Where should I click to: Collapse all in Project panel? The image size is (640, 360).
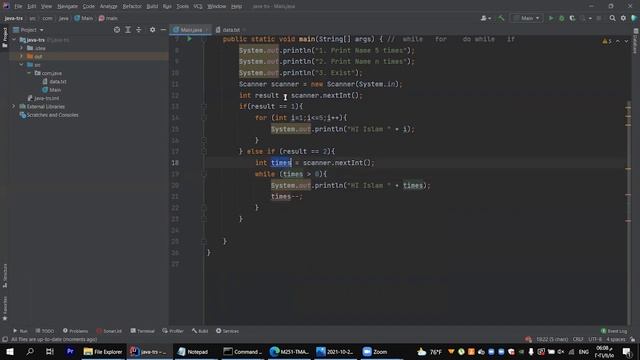(x=139, y=30)
